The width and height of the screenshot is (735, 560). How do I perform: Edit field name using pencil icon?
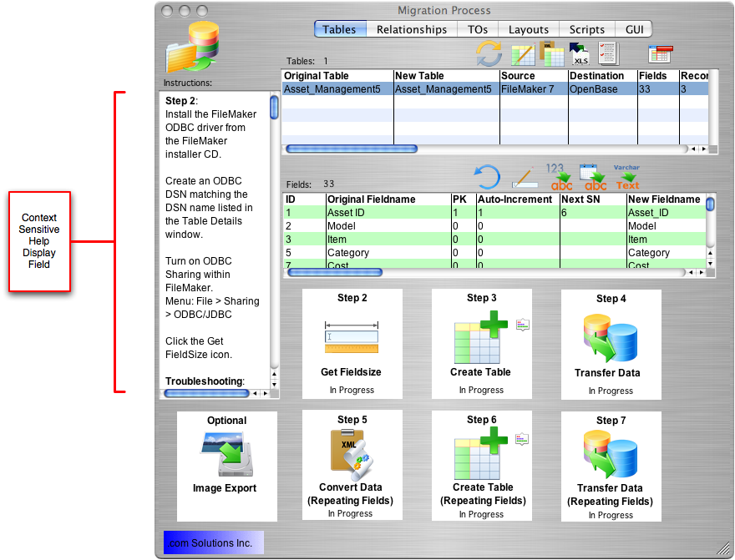(x=529, y=176)
